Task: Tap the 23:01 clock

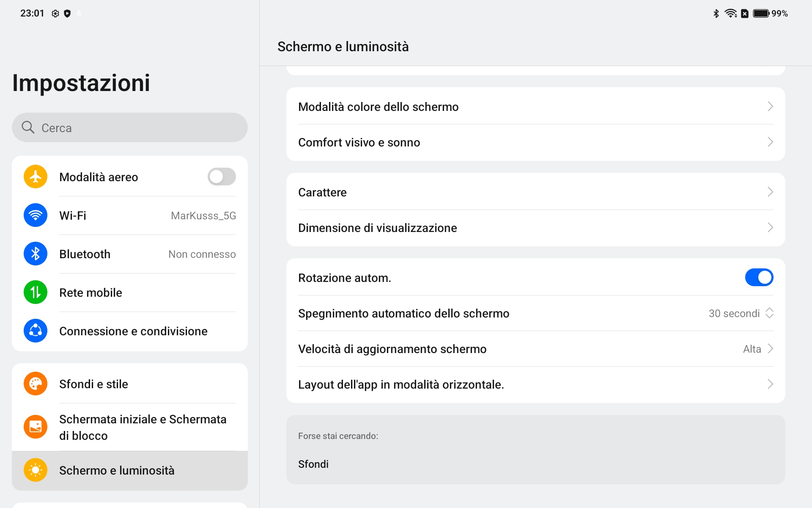Action: (x=32, y=14)
